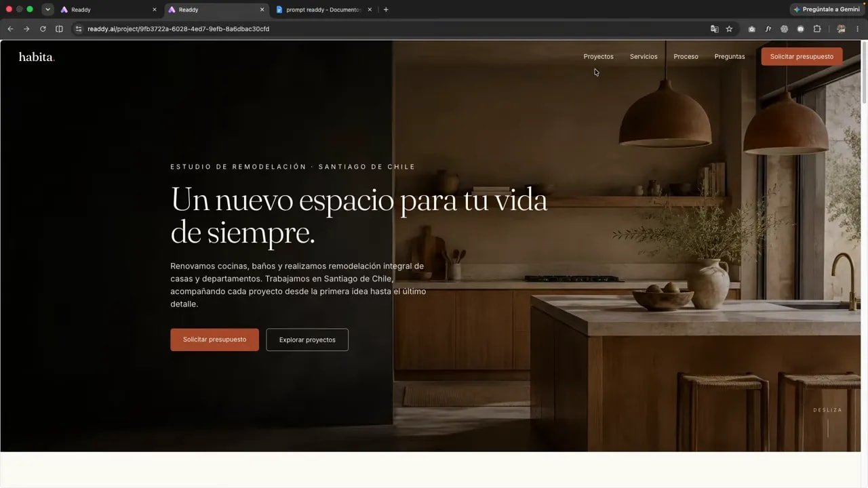Go back using the browser back arrow

click(x=10, y=29)
